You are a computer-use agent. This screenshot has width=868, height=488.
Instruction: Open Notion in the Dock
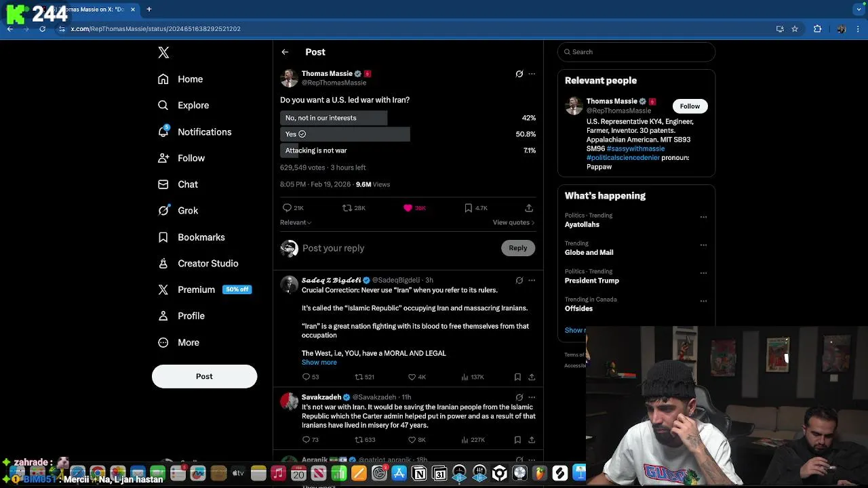tap(419, 473)
